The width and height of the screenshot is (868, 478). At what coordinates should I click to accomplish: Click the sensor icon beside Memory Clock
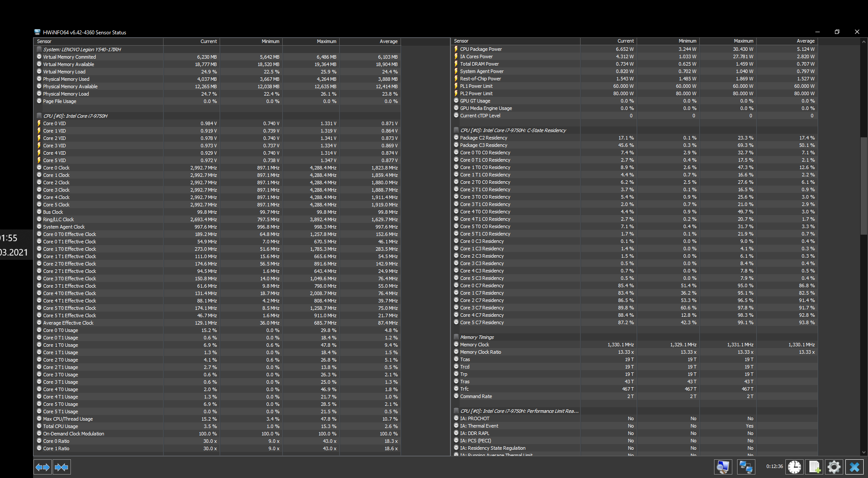[x=456, y=345]
